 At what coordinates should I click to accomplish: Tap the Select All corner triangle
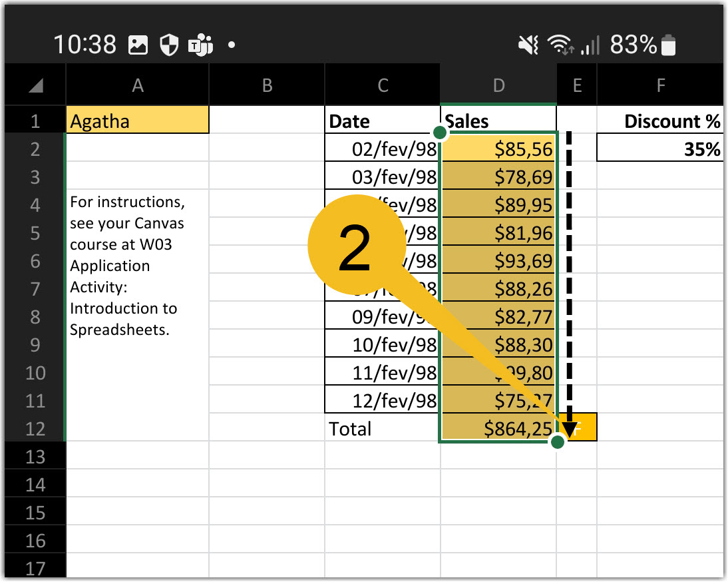36,85
